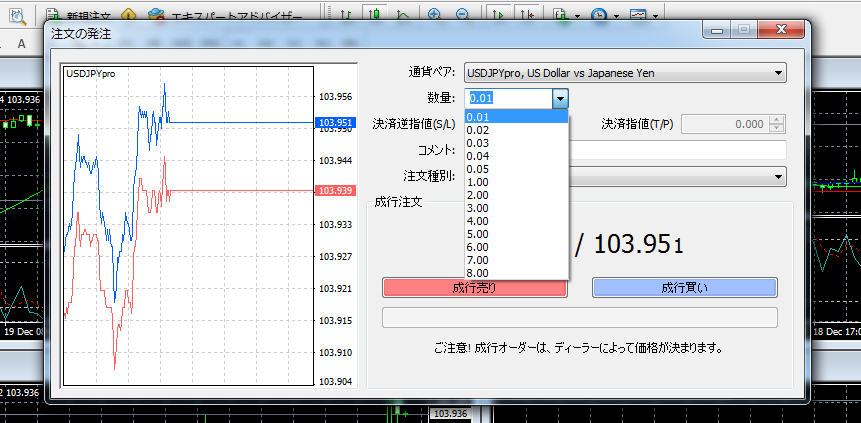Click the 103.904 price axis label
Viewport: 861px width, 423px height.
(336, 382)
